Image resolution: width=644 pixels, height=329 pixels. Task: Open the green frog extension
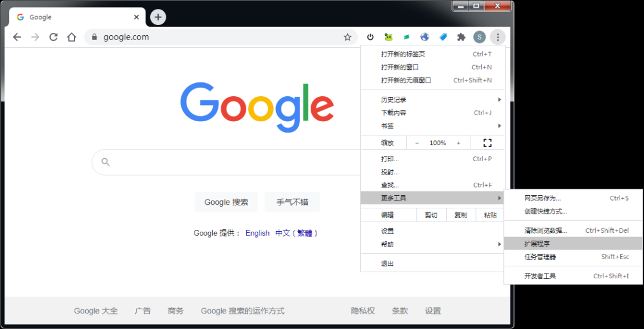pos(389,38)
